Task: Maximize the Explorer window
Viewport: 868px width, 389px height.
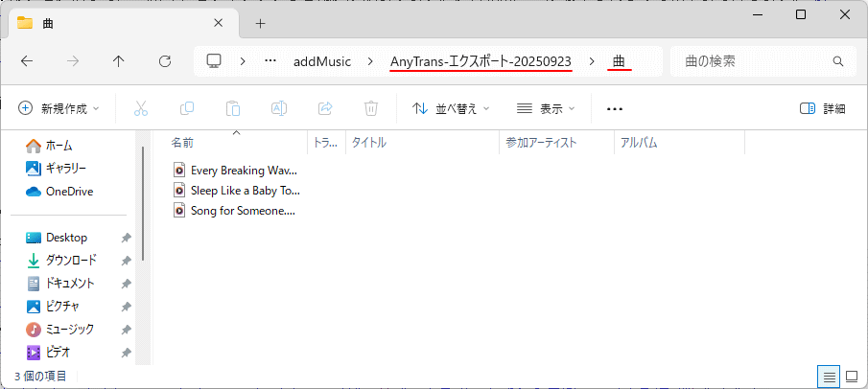Action: (x=801, y=15)
